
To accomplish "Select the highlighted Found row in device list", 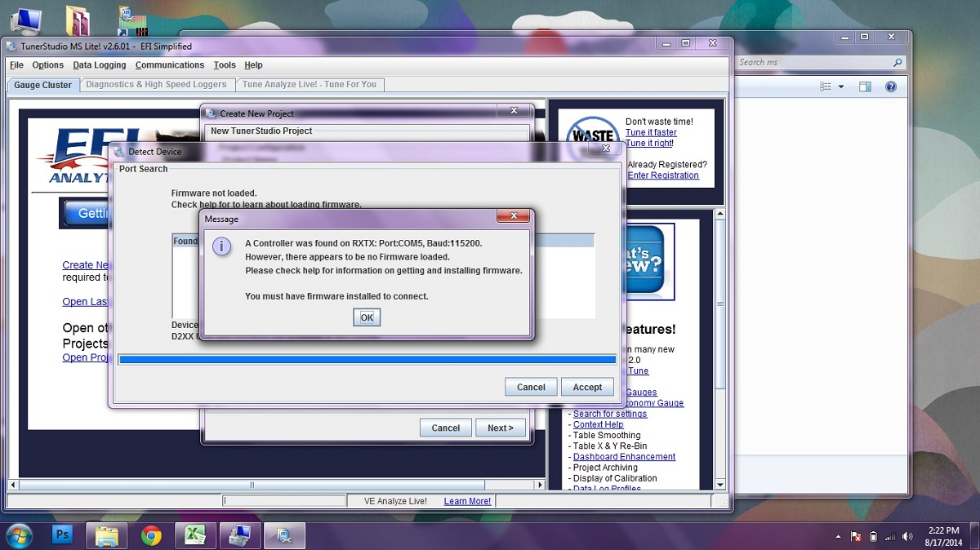I will 383,241.
